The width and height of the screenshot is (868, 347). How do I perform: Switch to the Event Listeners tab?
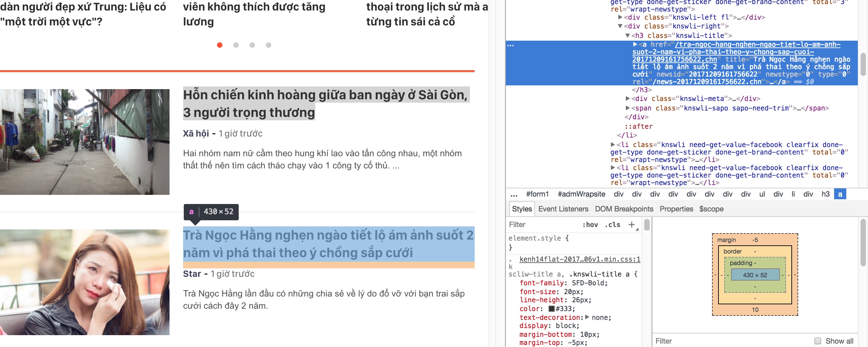563,209
